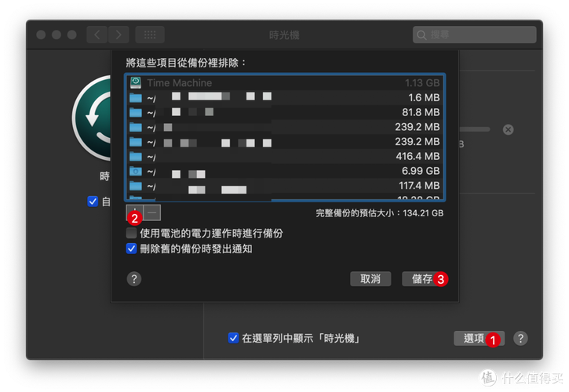
Task: Go forward with the right chevron button
Action: [x=119, y=34]
